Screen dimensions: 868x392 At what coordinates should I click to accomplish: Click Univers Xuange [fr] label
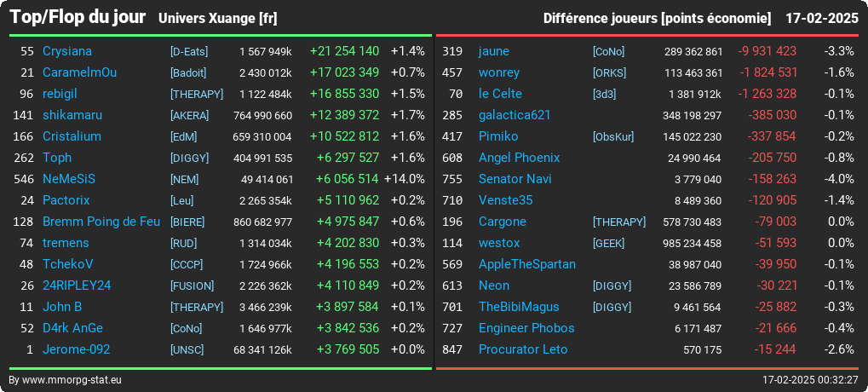click(x=218, y=18)
